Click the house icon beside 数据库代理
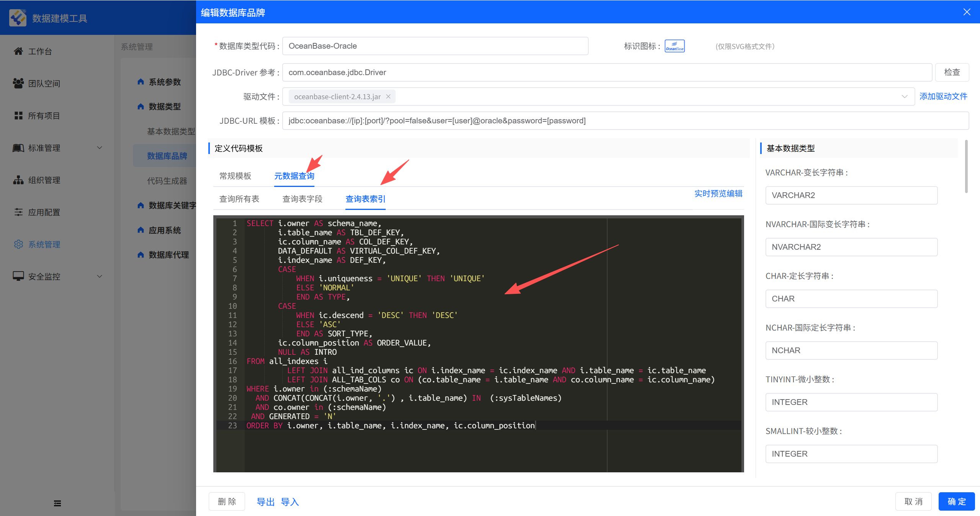Image resolution: width=980 pixels, height=516 pixels. click(141, 254)
